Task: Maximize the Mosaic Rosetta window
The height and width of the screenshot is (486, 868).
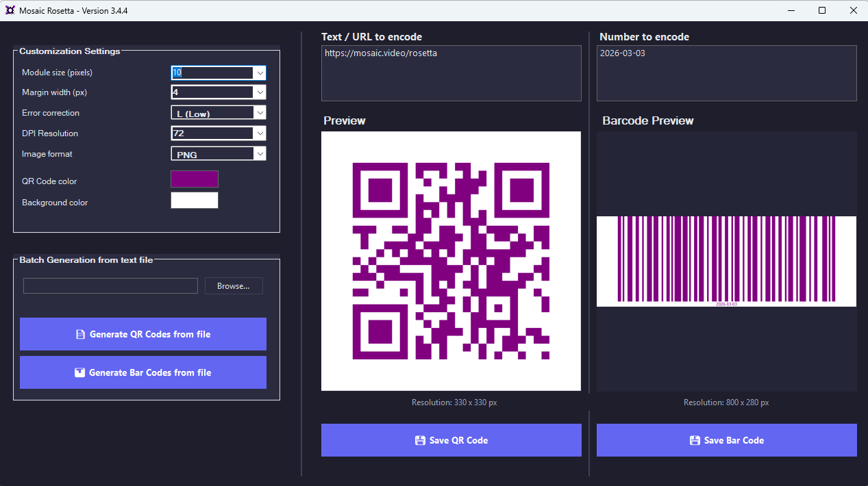Action: 822,10
